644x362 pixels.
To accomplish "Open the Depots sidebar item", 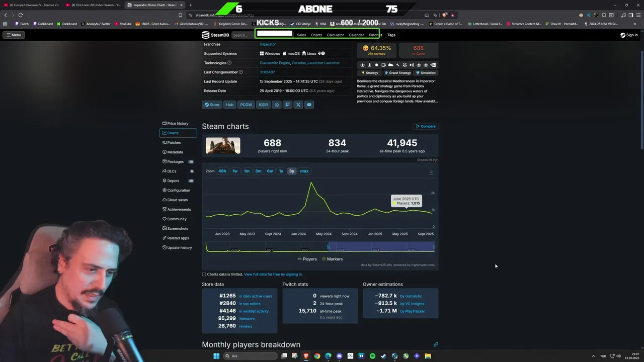I will pyautogui.click(x=178, y=180).
